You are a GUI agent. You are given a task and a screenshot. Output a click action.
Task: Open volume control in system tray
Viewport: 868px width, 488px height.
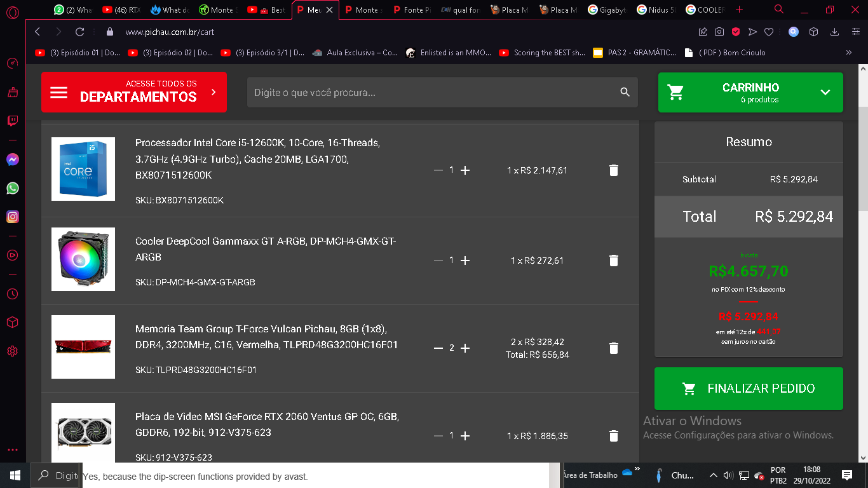[x=728, y=475]
